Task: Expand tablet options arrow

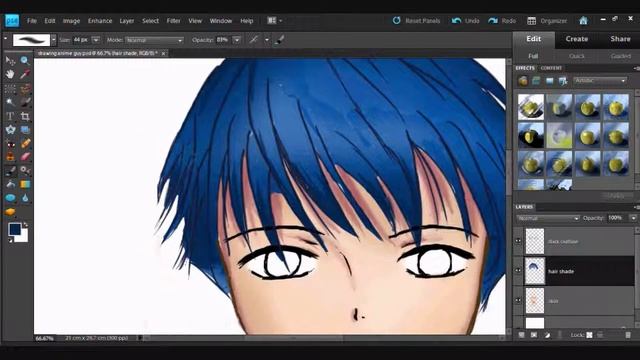Action: [267, 40]
